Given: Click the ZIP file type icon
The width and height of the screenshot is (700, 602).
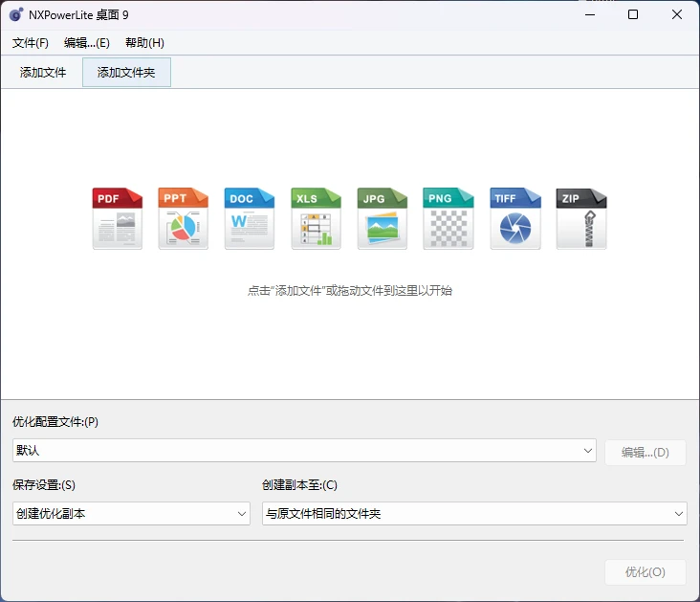Looking at the screenshot, I should click(x=581, y=218).
